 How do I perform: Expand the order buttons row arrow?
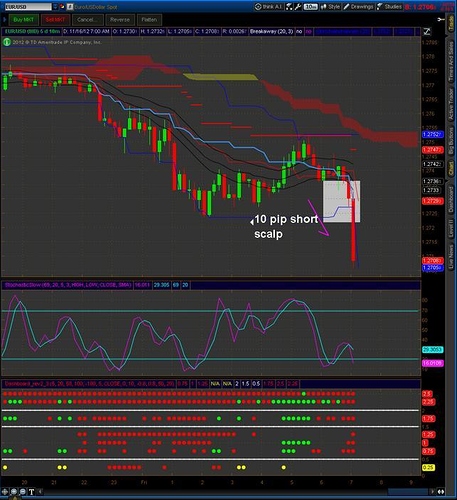(4, 20)
